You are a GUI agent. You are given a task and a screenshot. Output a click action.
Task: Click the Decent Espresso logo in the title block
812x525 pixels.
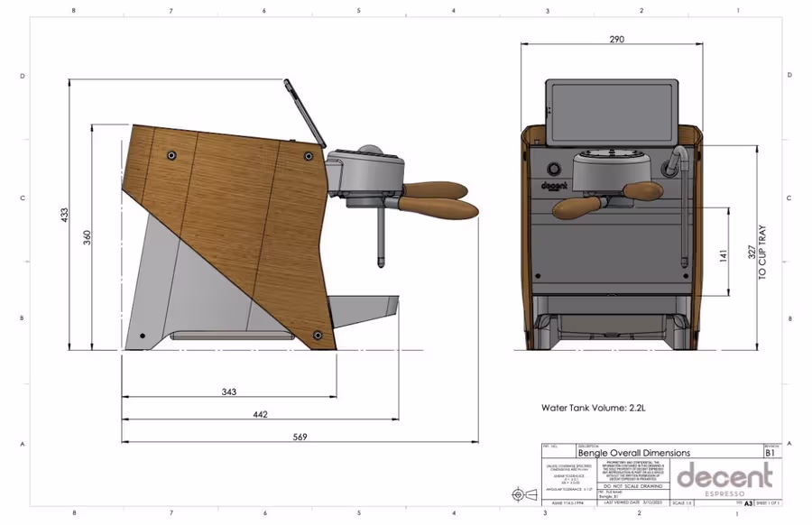click(726, 476)
